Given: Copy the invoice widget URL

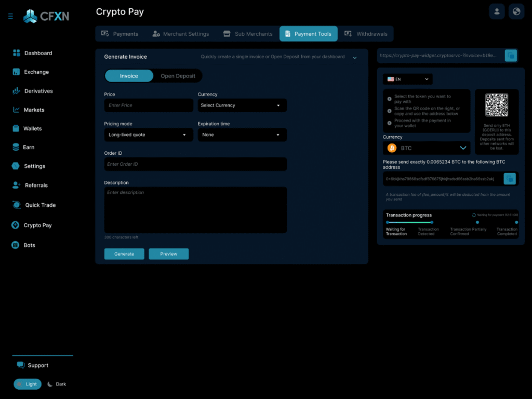Looking at the screenshot, I should click(511, 55).
